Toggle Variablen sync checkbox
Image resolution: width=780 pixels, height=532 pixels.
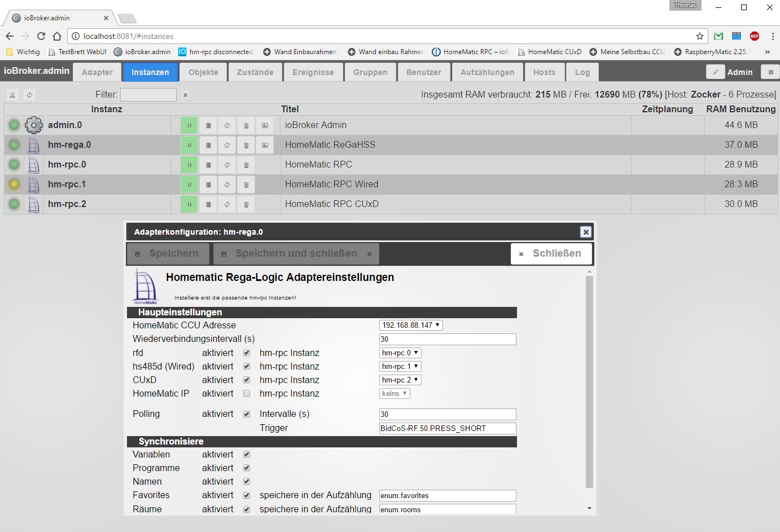pos(247,454)
